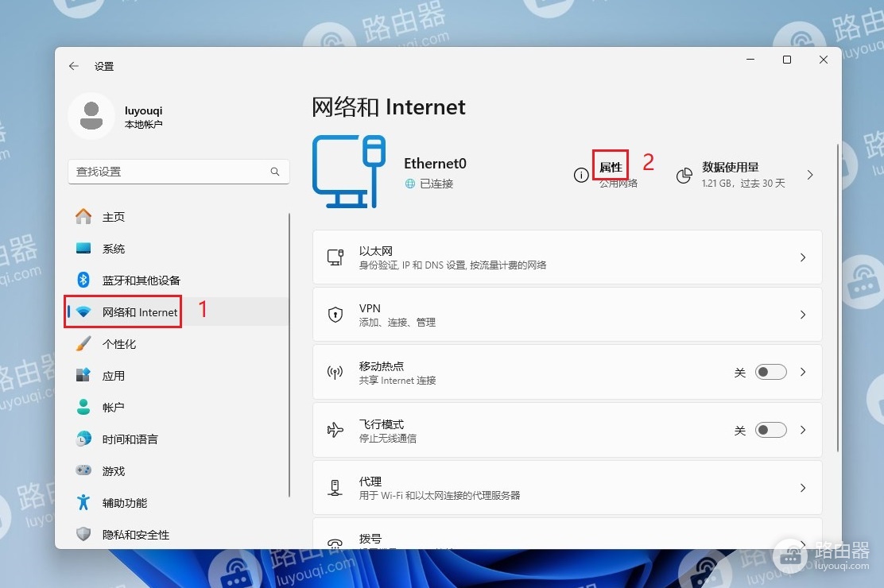This screenshot has width=884, height=588.
Task: Click the person icon for 帐户
Action: pos(83,407)
